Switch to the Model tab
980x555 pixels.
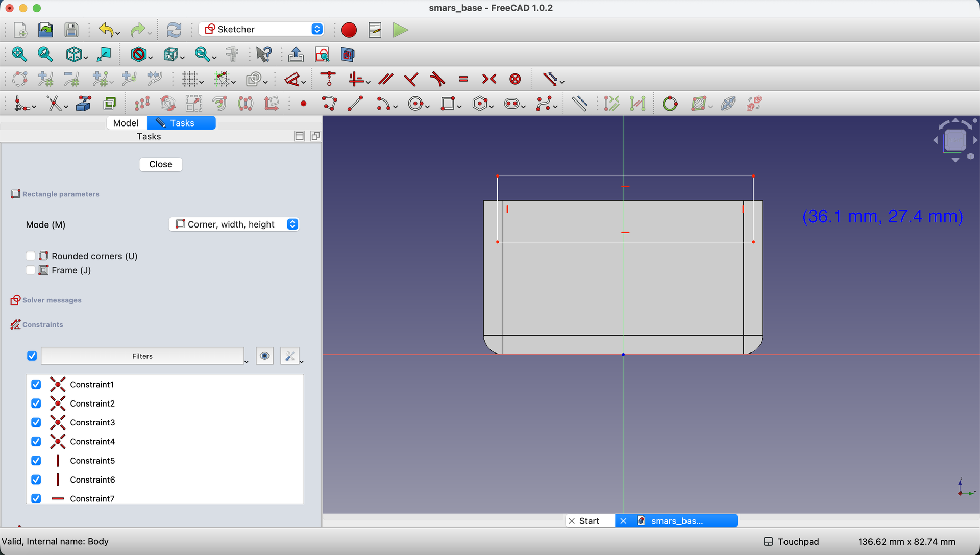click(126, 123)
